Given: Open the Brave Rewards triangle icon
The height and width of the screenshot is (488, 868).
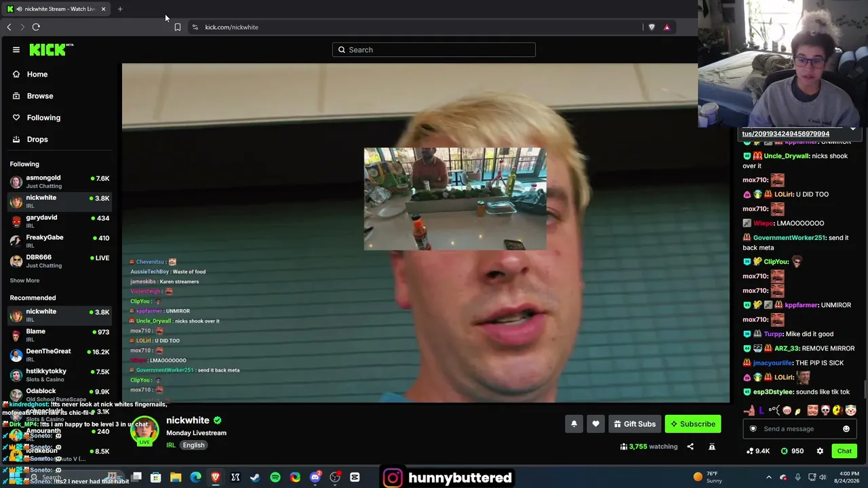Looking at the screenshot, I should pos(667,27).
